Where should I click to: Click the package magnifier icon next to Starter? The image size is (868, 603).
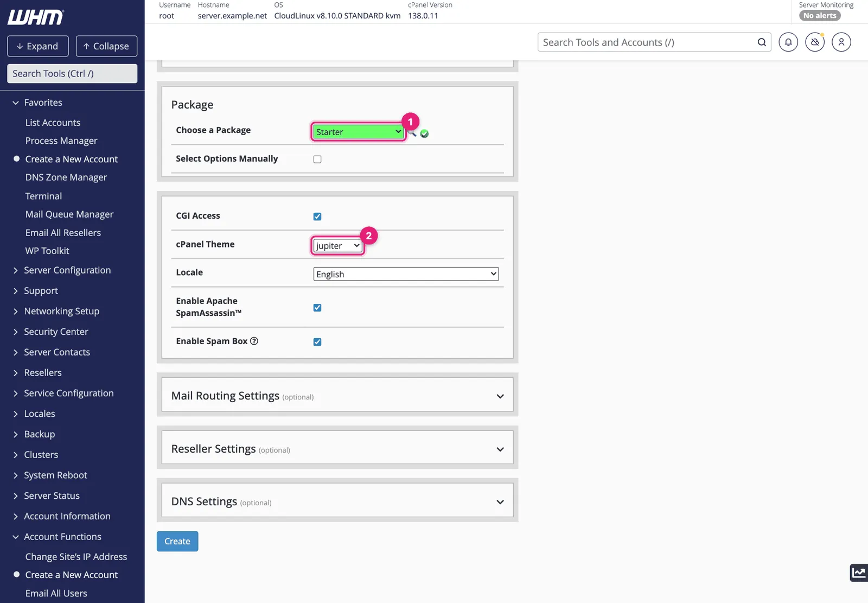pos(412,133)
